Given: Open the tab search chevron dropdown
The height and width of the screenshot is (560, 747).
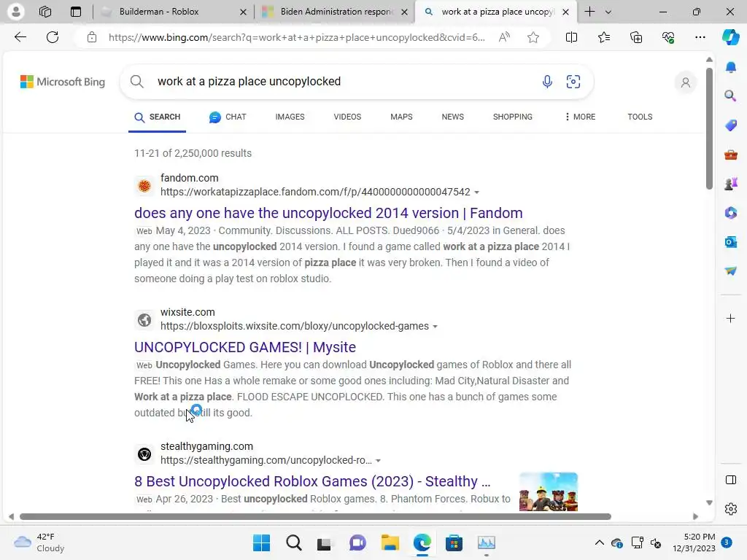Looking at the screenshot, I should [x=608, y=12].
